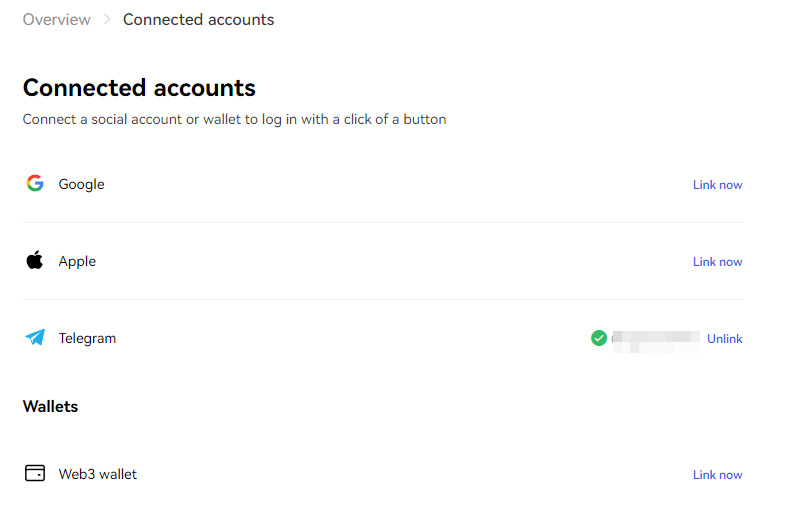Viewport: 791px width, 516px height.
Task: Go back to Overview breadcrumb
Action: 56,19
